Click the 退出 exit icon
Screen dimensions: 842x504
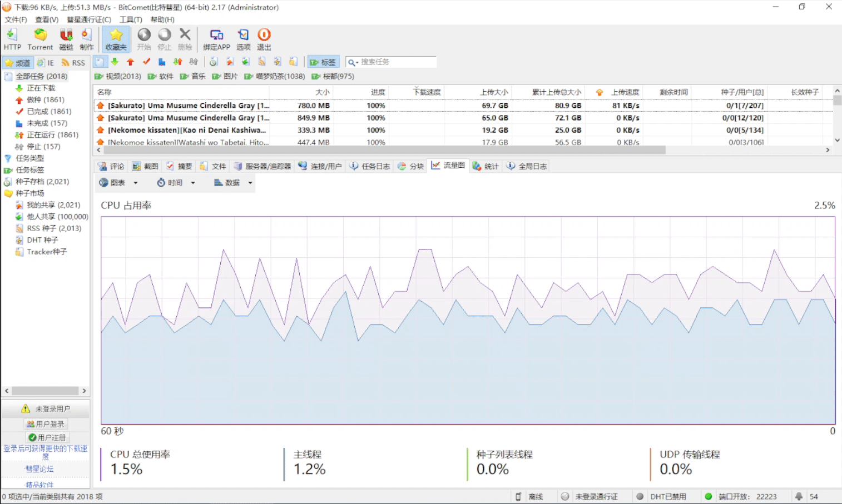pos(264,39)
